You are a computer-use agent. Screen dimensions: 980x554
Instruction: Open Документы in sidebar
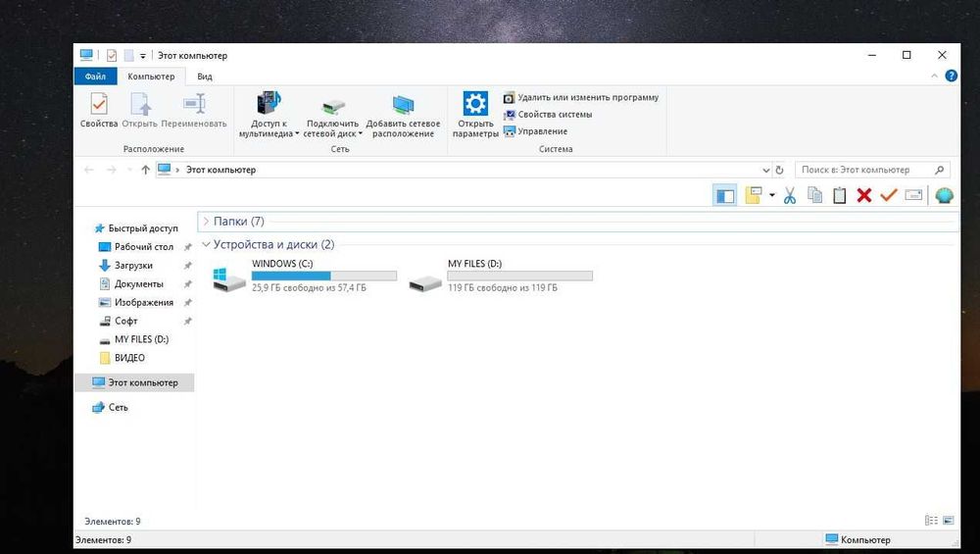point(131,284)
